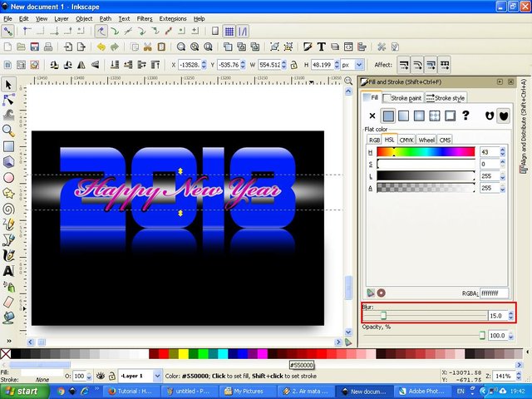Open the My Pictures taskbar button

point(249,392)
